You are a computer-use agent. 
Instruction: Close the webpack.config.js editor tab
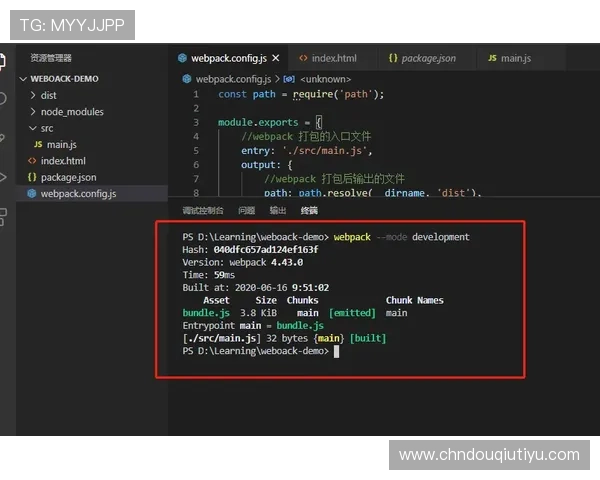click(x=275, y=58)
